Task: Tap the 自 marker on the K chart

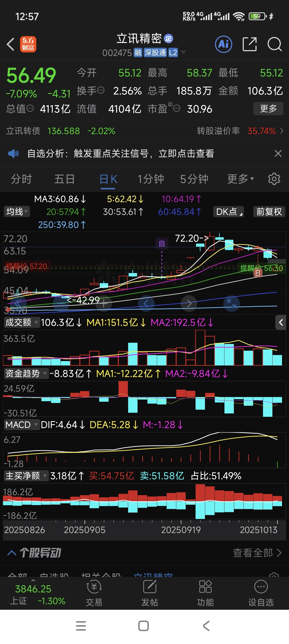Action: [x=162, y=243]
